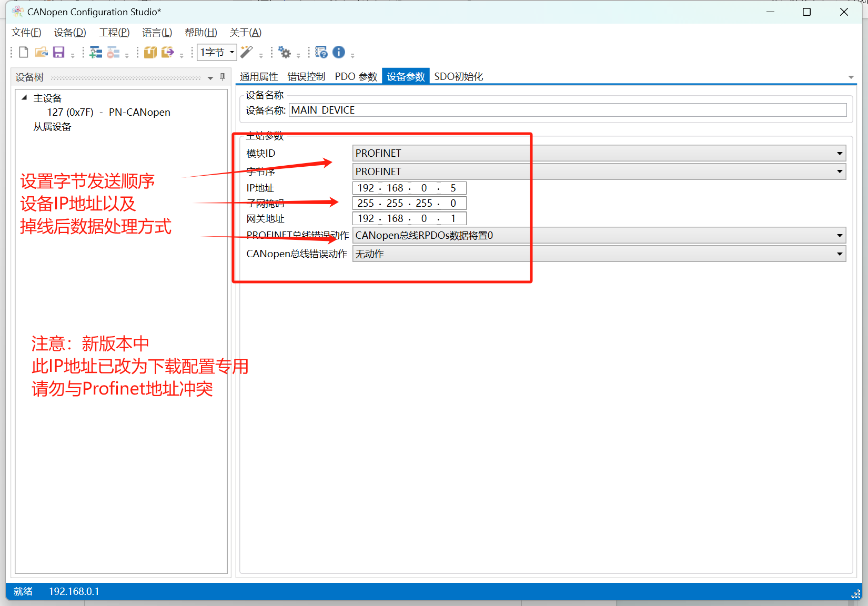Viewport: 868px width, 606px height.
Task: Click the export package icon with arrow
Action: click(168, 52)
